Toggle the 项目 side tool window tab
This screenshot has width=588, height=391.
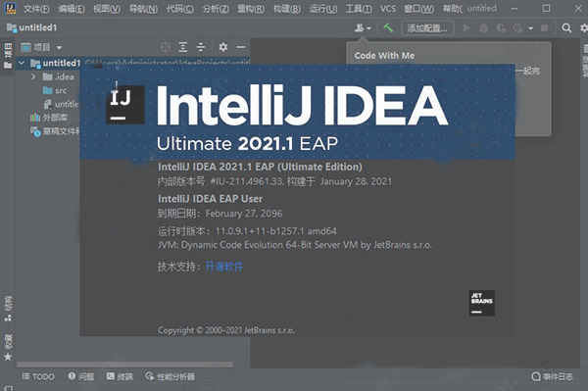pos(8,56)
